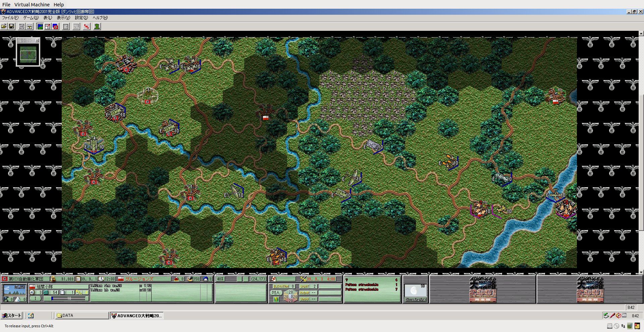Toggle the overlapping flags display icon

(x=56, y=26)
